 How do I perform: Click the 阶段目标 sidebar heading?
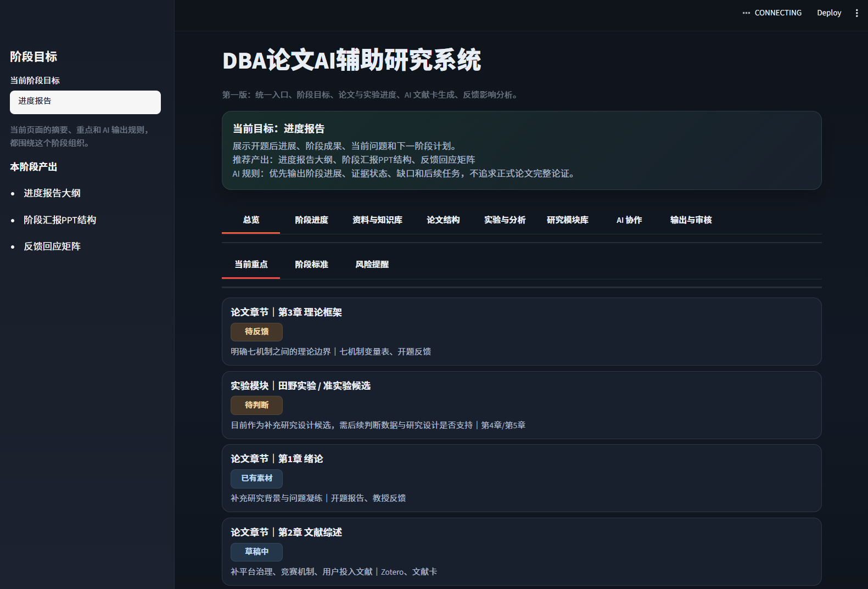tap(33, 57)
